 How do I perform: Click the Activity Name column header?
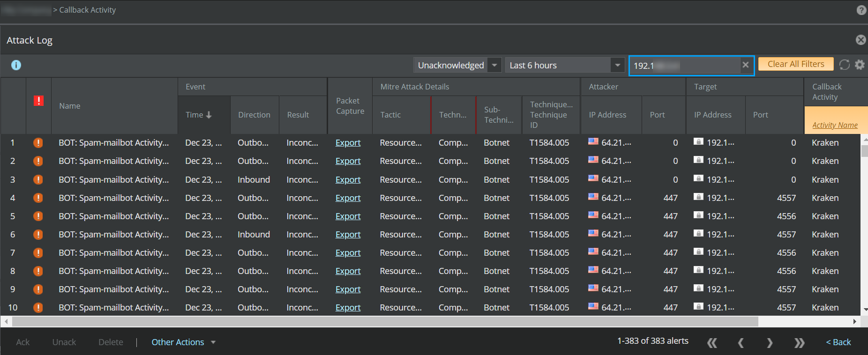coord(835,125)
